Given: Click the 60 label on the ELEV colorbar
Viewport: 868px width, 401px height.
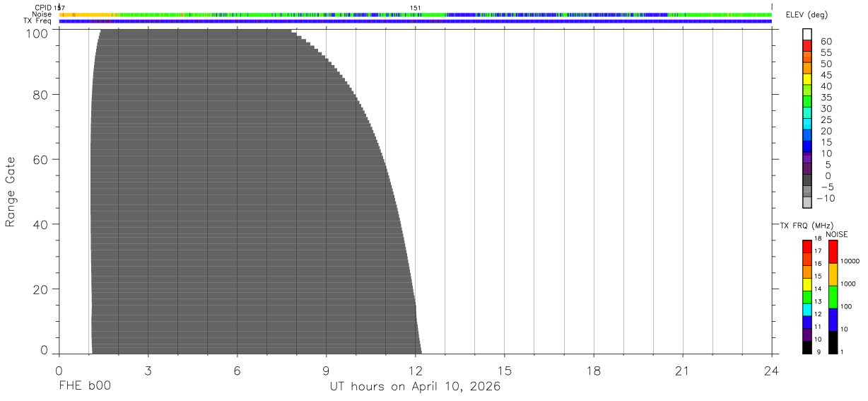Looking at the screenshot, I should [x=826, y=42].
